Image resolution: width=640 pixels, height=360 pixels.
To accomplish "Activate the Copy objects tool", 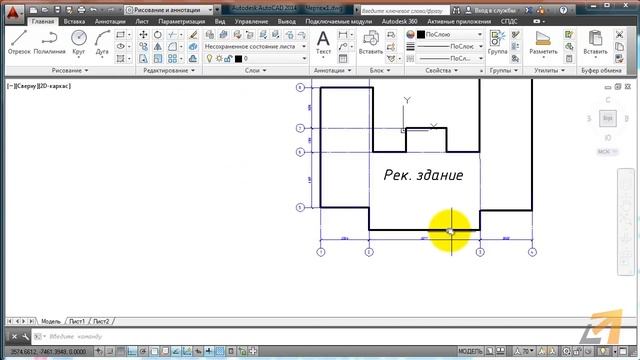I will tap(143, 47).
